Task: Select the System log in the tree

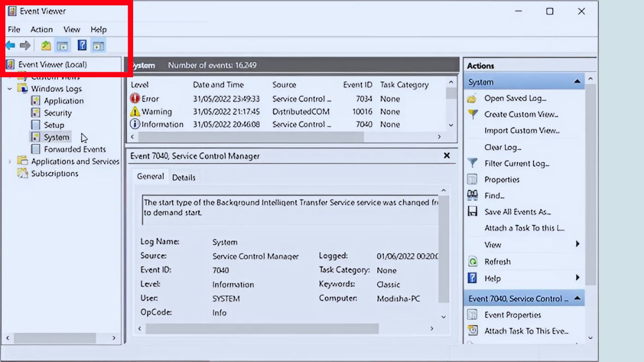Action: pyautogui.click(x=56, y=137)
